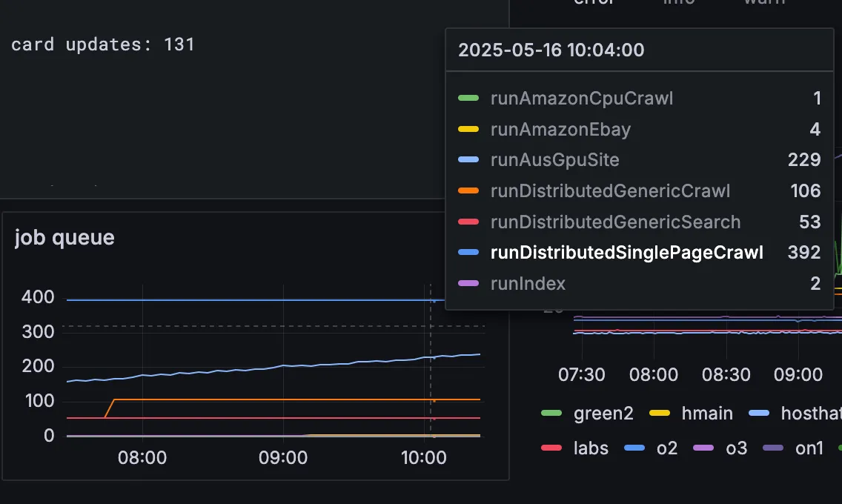The image size is (842, 504).
Task: Click the green2 series color marker
Action: click(x=551, y=413)
